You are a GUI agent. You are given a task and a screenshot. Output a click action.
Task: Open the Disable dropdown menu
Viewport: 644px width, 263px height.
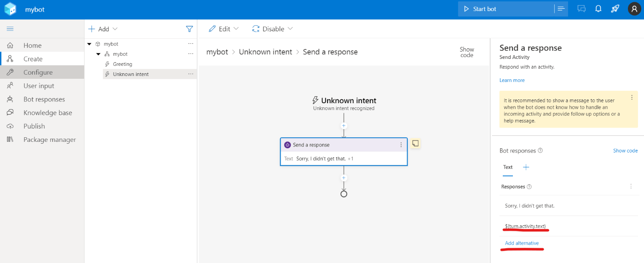[273, 29]
